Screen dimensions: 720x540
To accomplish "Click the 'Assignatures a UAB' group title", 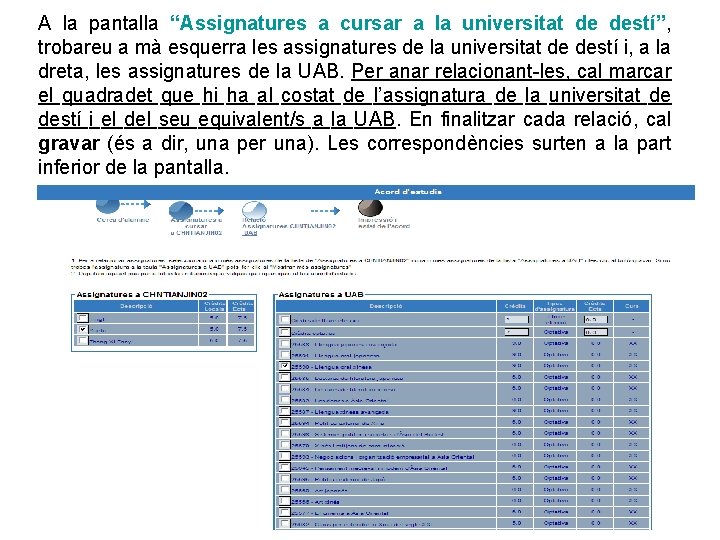I will point(321,294).
